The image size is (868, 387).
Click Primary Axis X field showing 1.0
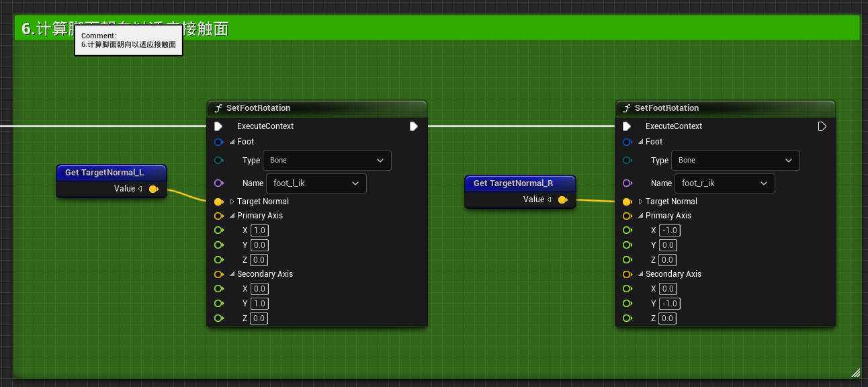tap(259, 230)
